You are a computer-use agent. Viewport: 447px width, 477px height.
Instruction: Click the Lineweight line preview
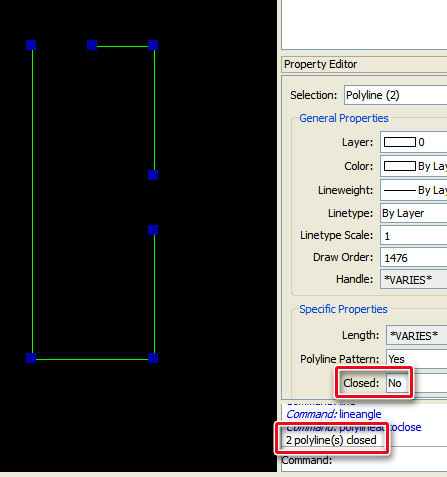(x=400, y=190)
